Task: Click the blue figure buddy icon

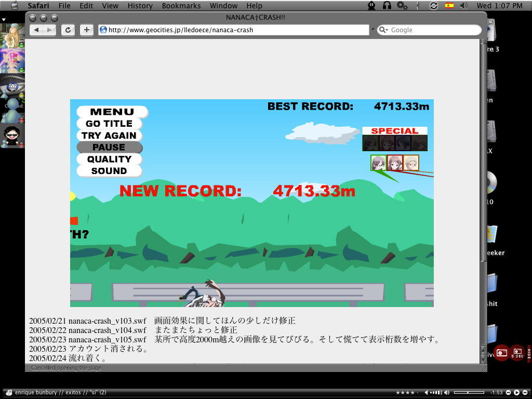Action: (x=12, y=111)
